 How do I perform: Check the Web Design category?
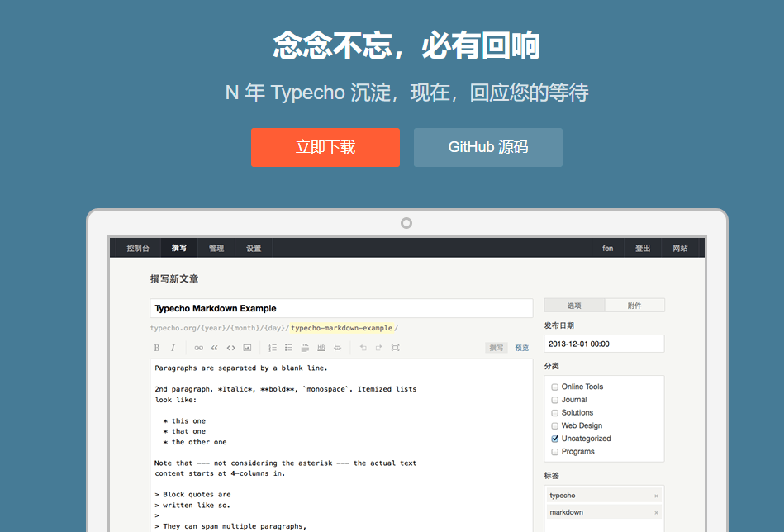(554, 426)
